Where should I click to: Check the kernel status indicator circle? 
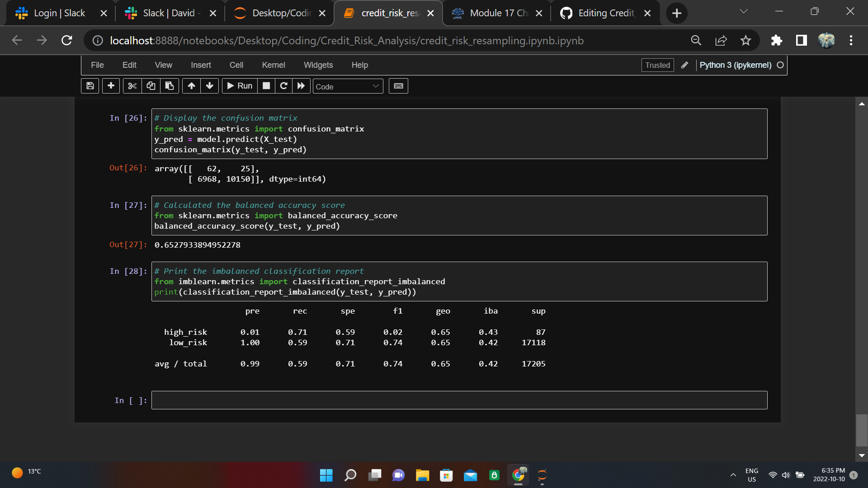click(x=780, y=65)
